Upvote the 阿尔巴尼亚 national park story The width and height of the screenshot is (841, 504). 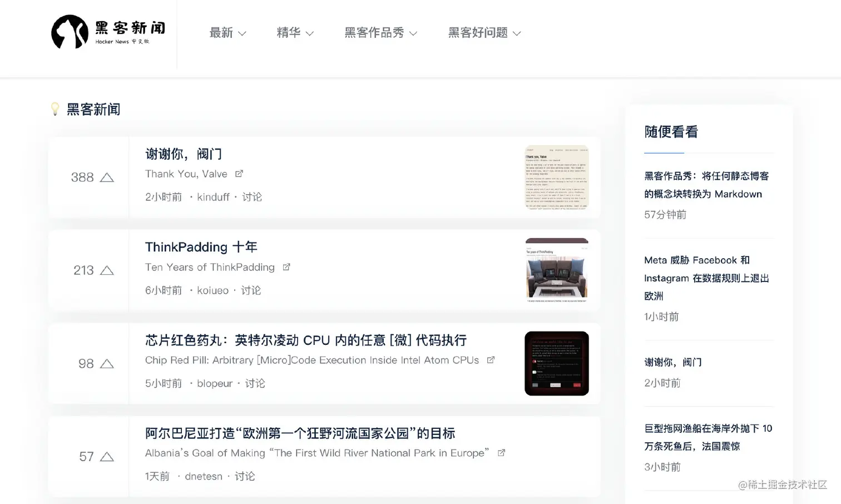[107, 457]
